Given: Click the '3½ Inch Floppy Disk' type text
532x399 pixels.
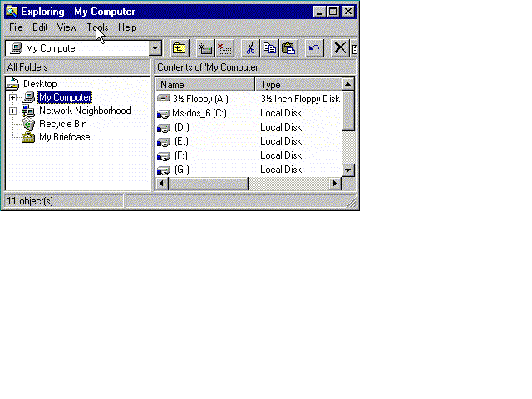Looking at the screenshot, I should pyautogui.click(x=300, y=99).
